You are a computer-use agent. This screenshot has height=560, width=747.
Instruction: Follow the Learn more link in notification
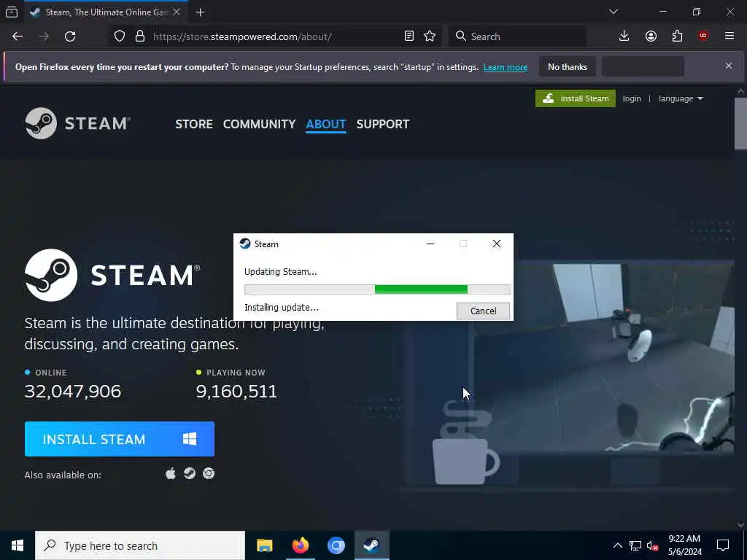pyautogui.click(x=506, y=67)
